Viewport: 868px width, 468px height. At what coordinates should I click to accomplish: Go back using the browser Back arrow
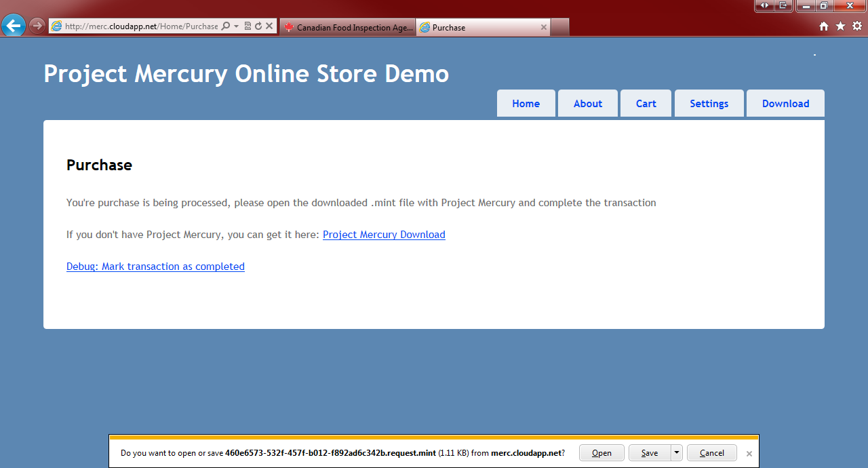coord(13,26)
